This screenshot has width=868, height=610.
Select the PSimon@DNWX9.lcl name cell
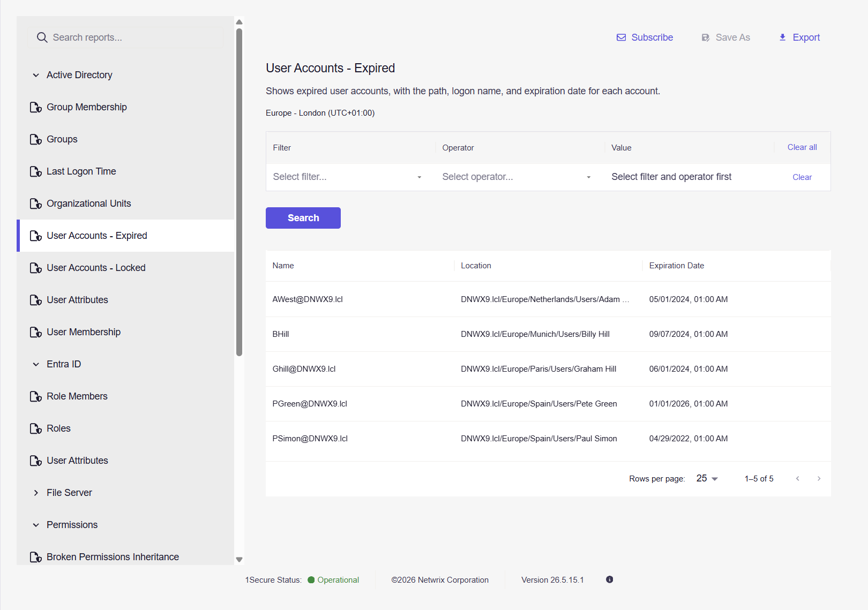[310, 439]
